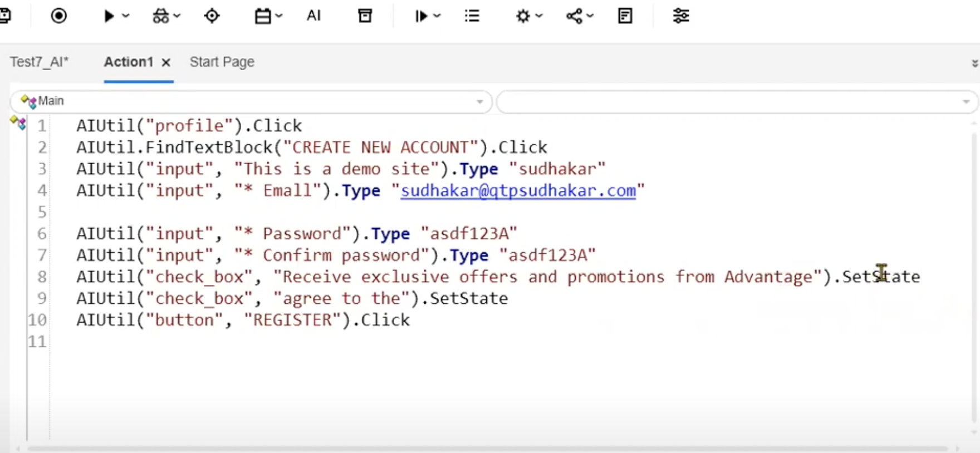
Task: Open the empty right-hand combo box
Action: [737, 101]
